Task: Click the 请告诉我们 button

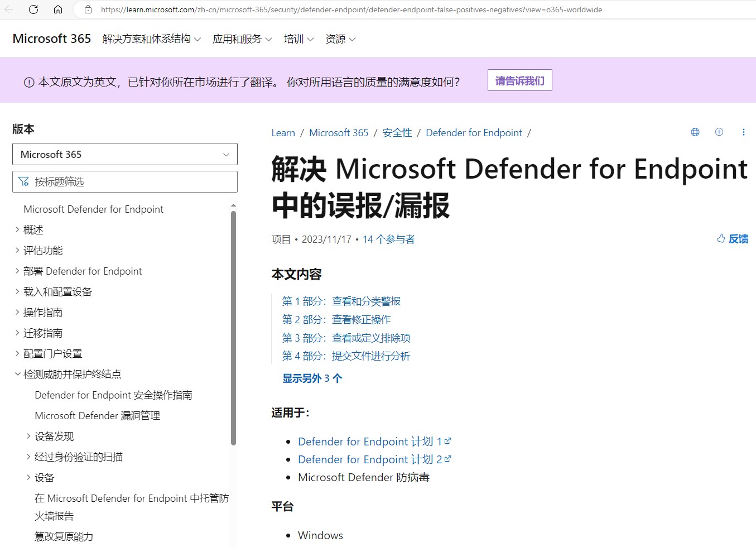Action: tap(519, 80)
